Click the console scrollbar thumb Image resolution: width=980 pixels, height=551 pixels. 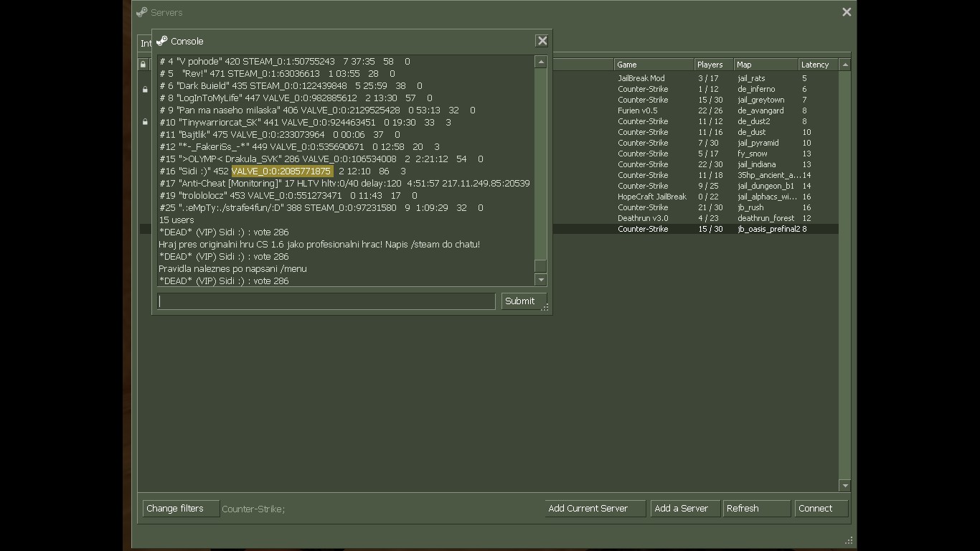click(541, 266)
